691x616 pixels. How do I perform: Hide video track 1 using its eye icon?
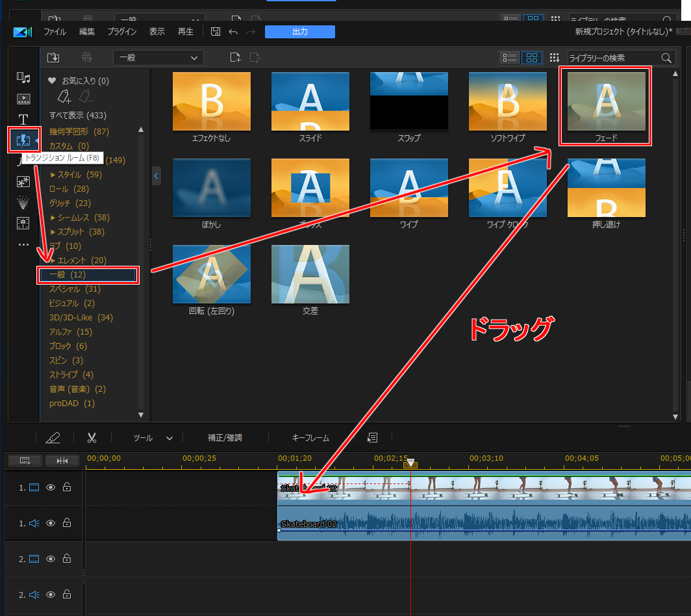coord(51,487)
